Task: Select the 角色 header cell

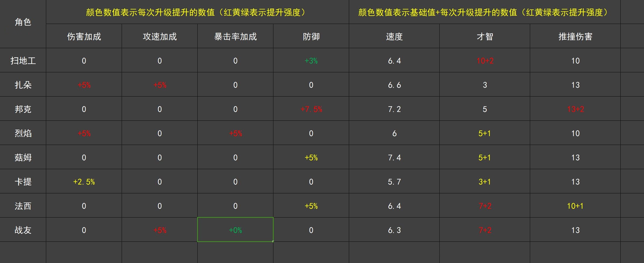Action: pyautogui.click(x=23, y=23)
